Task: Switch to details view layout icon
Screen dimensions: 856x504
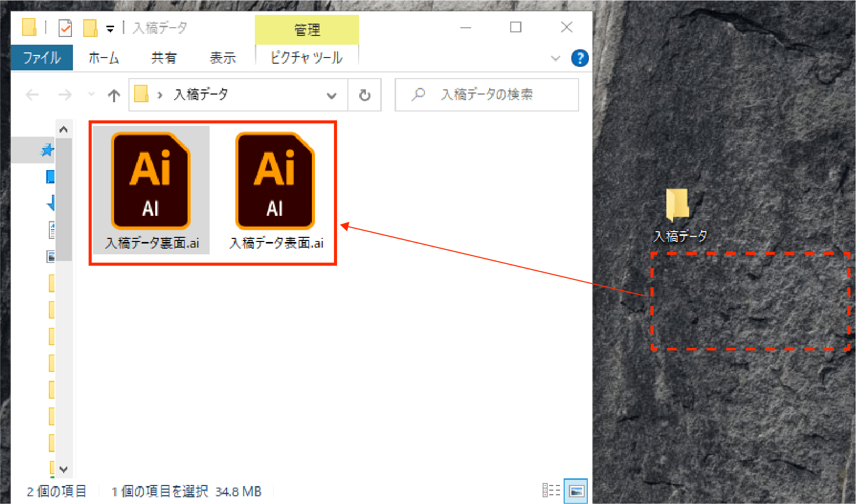Action: 551,491
